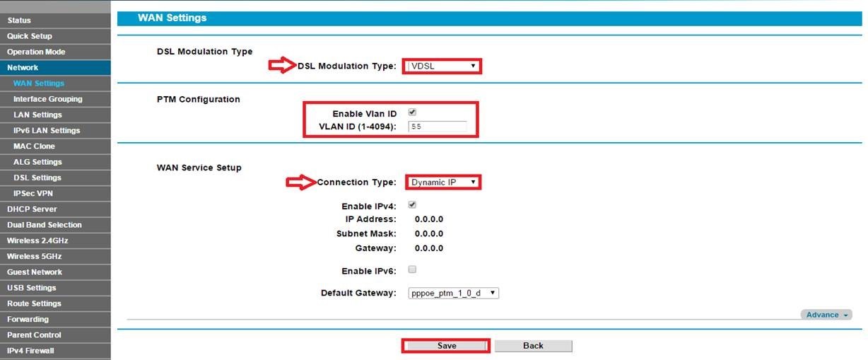Open Forwarding in sidebar
This screenshot has height=360, width=868.
(55, 319)
